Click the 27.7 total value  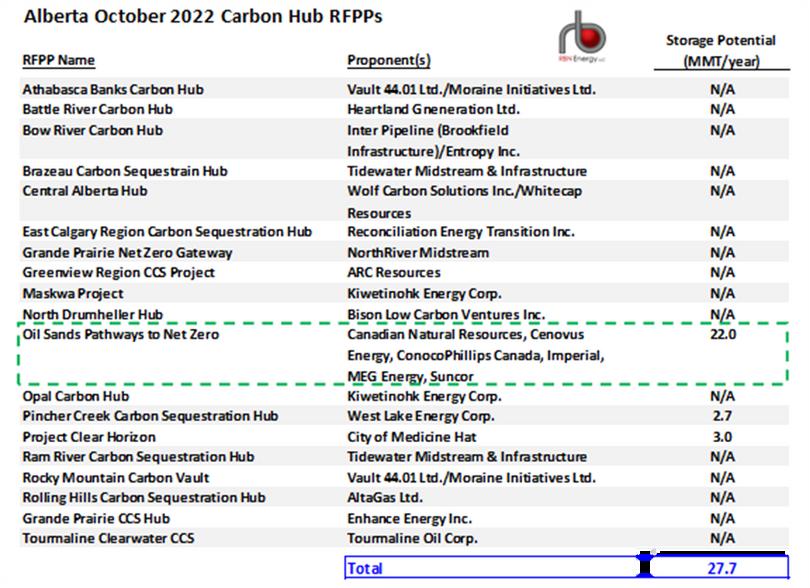click(722, 568)
